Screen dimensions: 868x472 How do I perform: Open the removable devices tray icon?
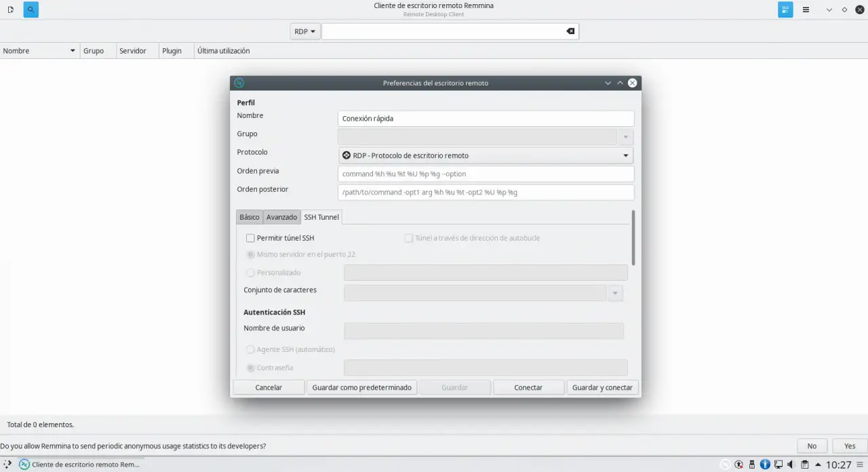[x=751, y=465]
